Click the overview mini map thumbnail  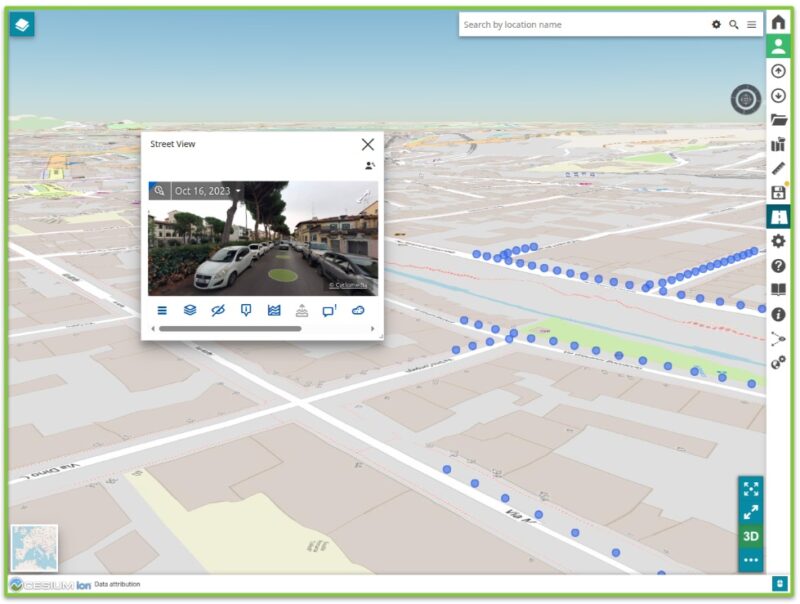[34, 548]
